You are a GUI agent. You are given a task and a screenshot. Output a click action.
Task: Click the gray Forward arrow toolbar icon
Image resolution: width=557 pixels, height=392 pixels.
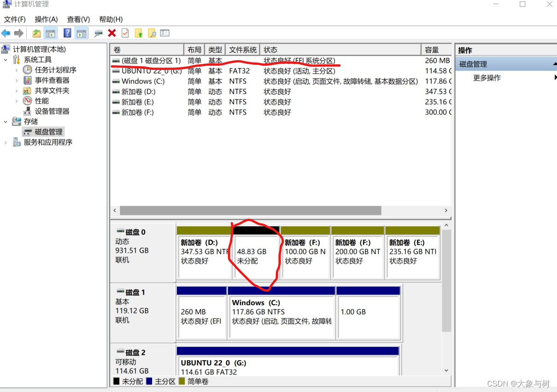[19, 33]
